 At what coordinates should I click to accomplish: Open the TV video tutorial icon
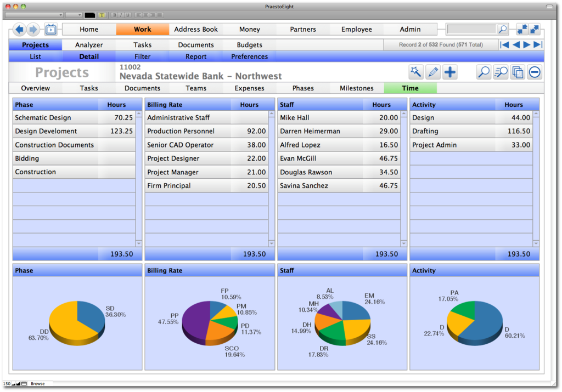(x=51, y=30)
